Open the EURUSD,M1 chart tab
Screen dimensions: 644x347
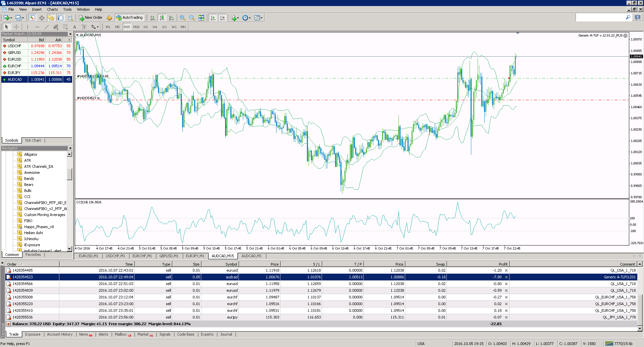pyautogui.click(x=89, y=256)
